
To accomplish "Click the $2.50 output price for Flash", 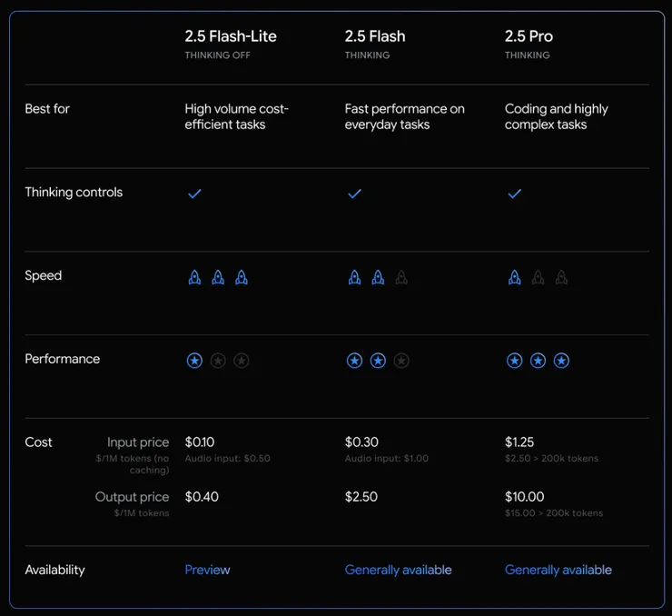I will point(361,496).
